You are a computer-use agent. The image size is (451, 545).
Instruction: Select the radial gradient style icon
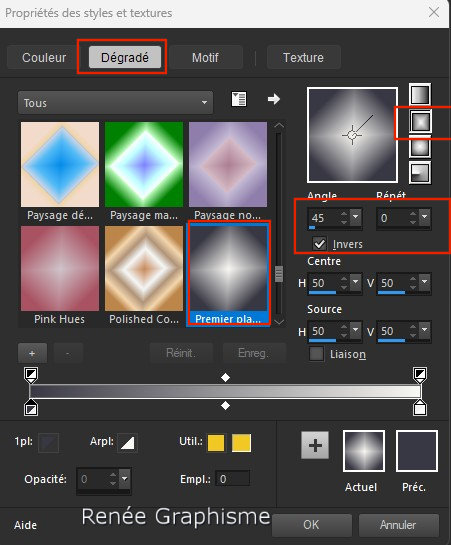[x=420, y=173]
